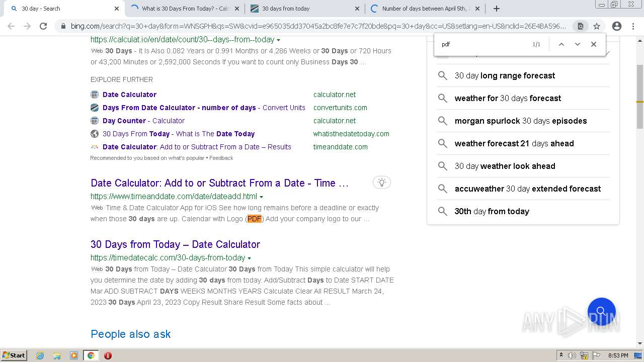Open the 'Day Counter - Calculator' link
This screenshot has height=362, width=644.
tap(143, 121)
